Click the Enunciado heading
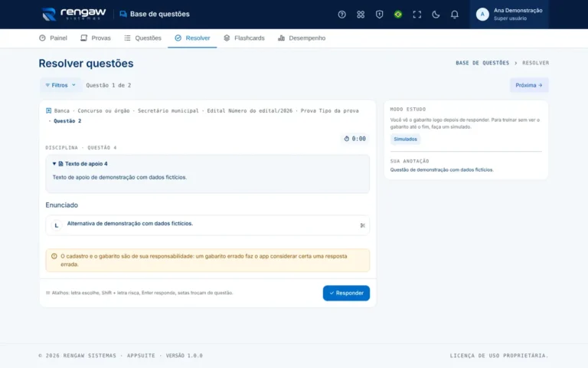The image size is (588, 368). pos(62,205)
